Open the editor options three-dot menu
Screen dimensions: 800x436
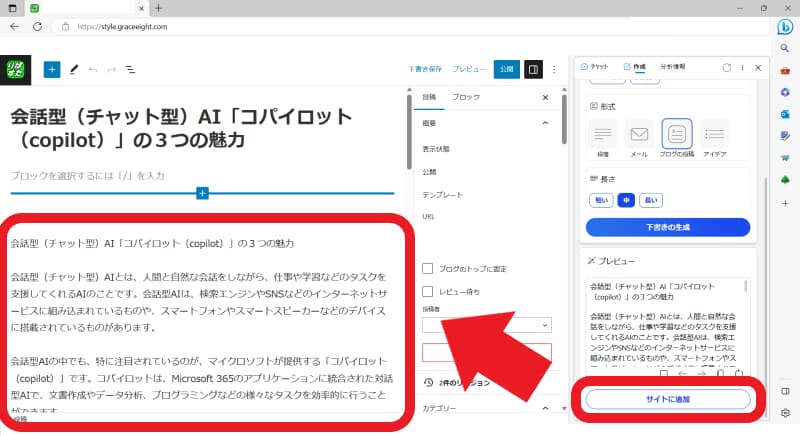554,69
